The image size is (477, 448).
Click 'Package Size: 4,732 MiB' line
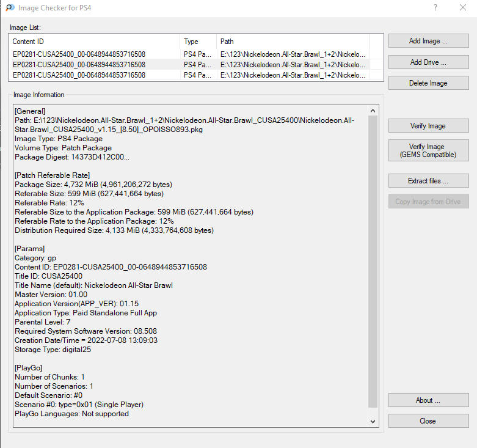coord(93,185)
